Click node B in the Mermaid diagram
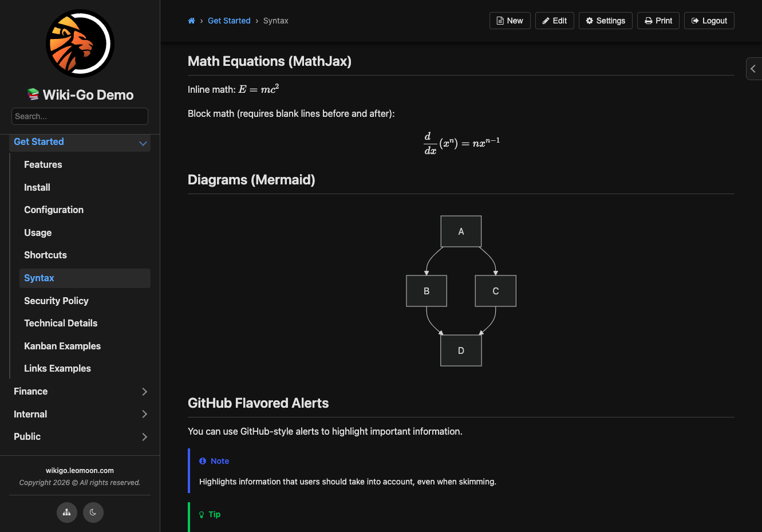The height and width of the screenshot is (532, 762). 427,291
